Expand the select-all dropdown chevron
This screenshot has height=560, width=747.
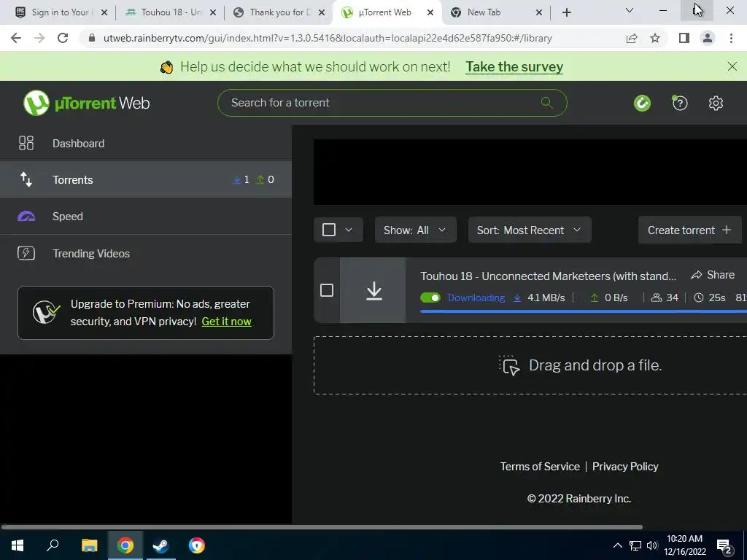click(349, 230)
